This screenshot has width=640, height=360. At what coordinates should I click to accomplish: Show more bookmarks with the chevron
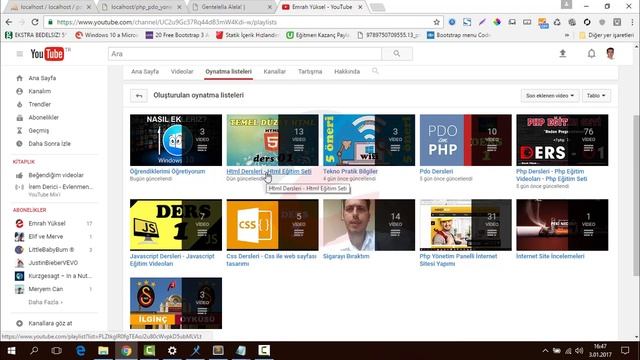coord(567,36)
